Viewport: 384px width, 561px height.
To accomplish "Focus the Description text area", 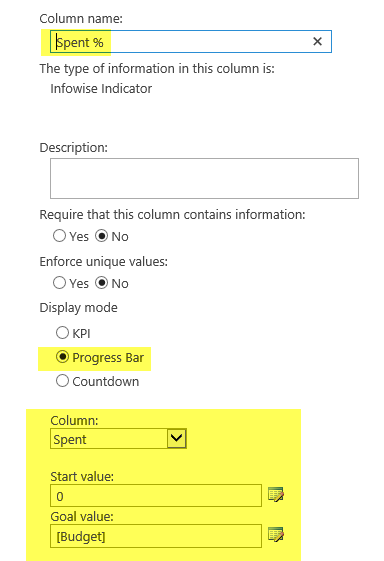I will [x=204, y=178].
